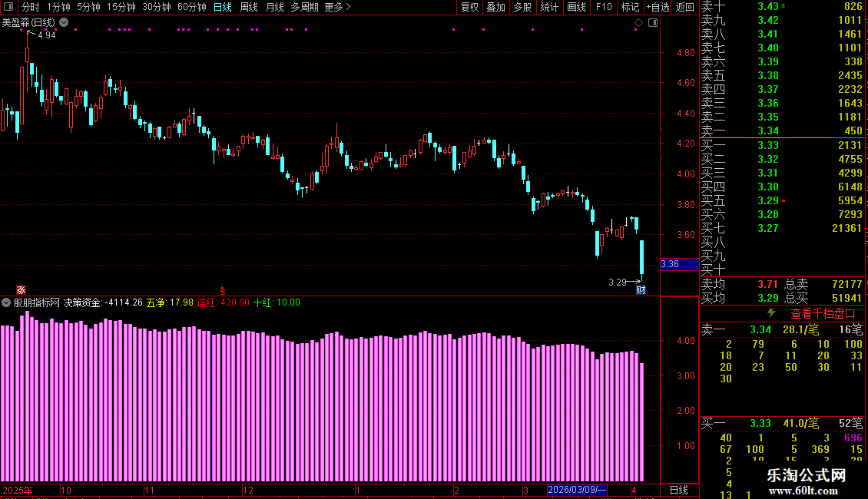Click the low price label 3.29

[618, 283]
